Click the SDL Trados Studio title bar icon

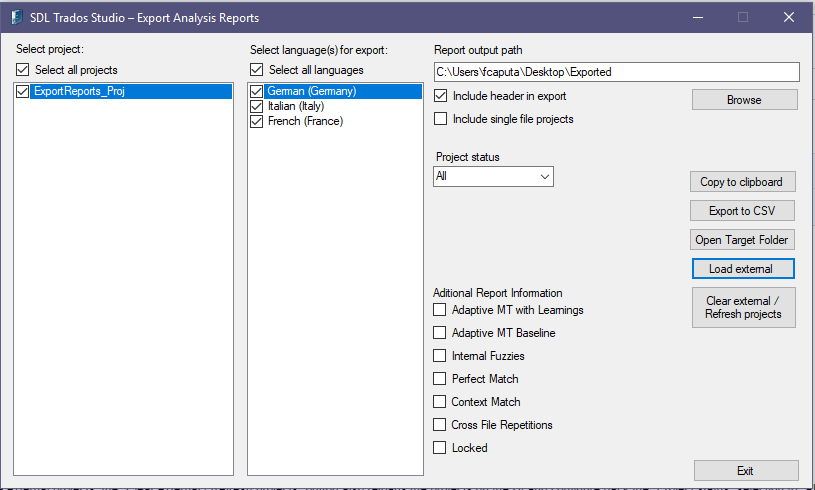tap(17, 17)
